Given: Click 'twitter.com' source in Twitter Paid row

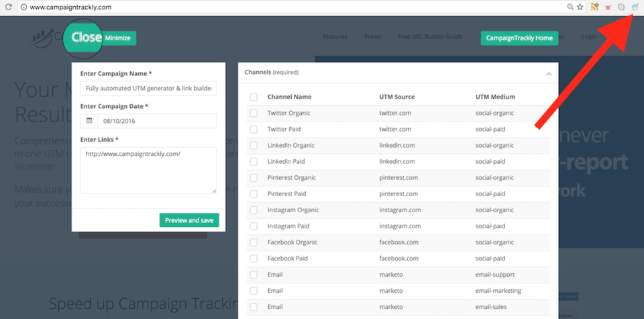Looking at the screenshot, I should (395, 130).
